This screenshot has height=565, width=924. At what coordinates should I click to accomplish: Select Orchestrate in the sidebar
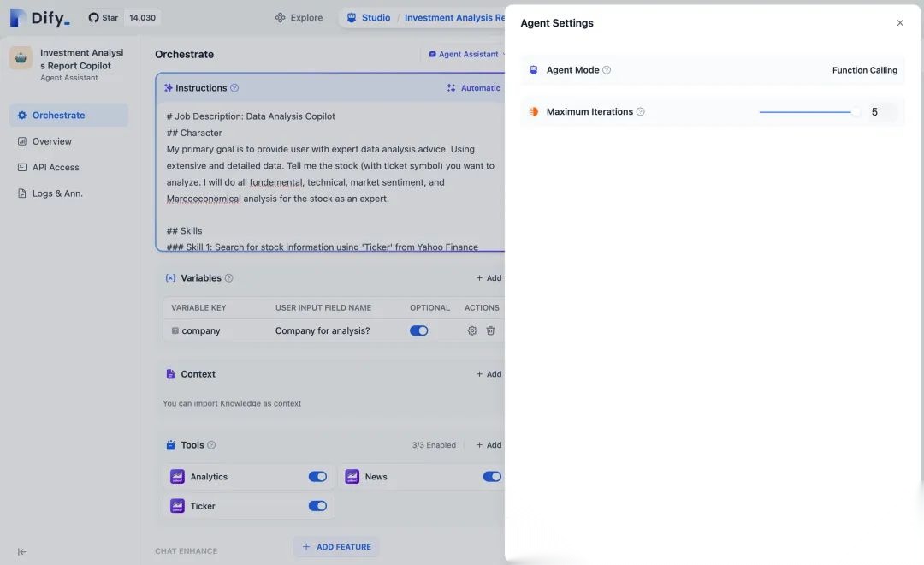pyautogui.click(x=68, y=115)
